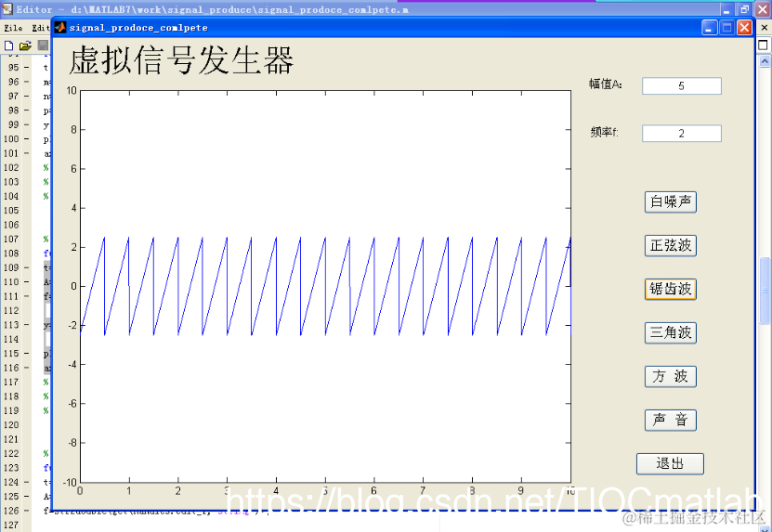This screenshot has height=532, width=772.
Task: Open the File menu in Editor window
Action: click(13, 28)
